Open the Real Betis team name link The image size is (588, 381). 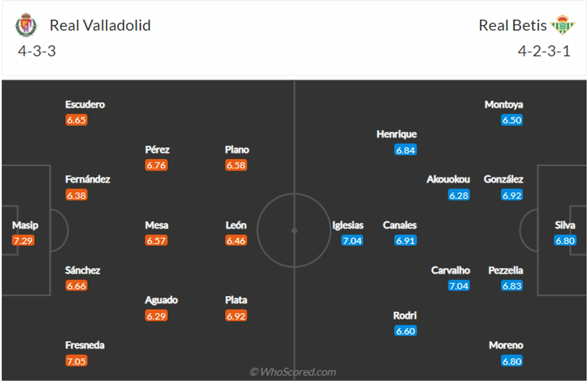click(x=512, y=25)
